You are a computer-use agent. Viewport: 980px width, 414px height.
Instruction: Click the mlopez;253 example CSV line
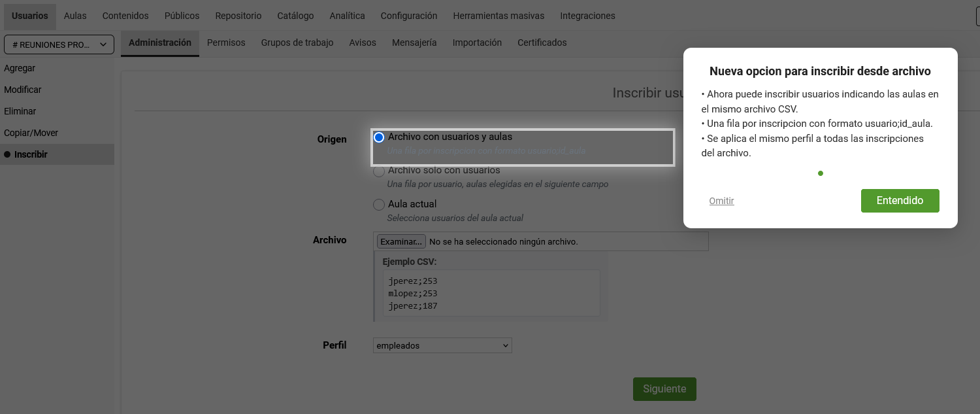[x=413, y=294]
